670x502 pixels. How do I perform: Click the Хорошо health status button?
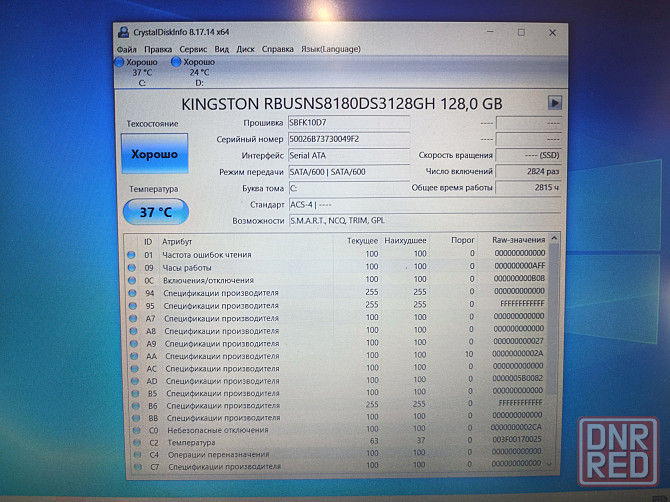[155, 153]
